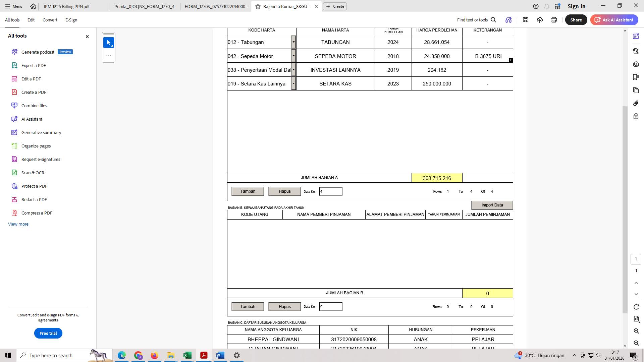The width and height of the screenshot is (644, 362).
Task: Click the Import Data button
Action: (492, 205)
